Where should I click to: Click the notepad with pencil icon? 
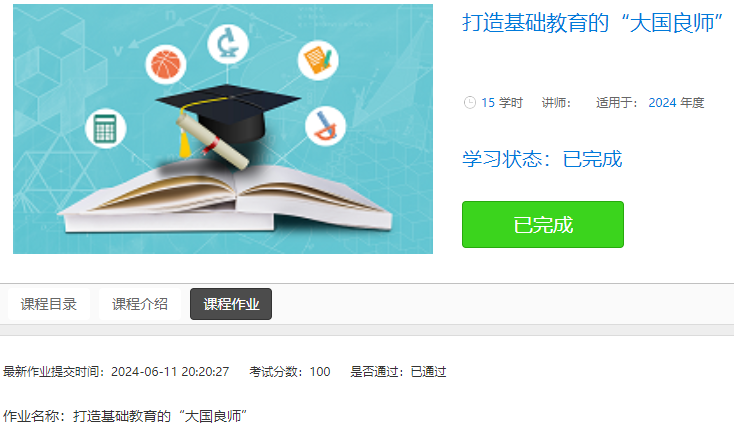(318, 60)
